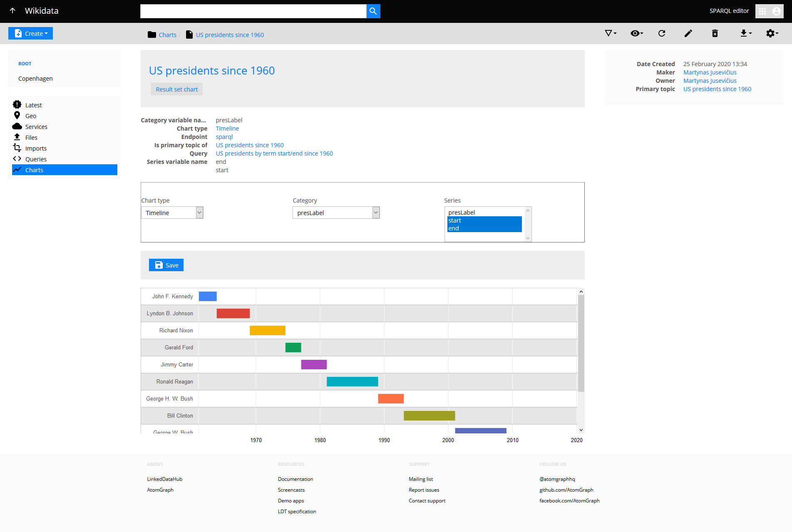Click the Lyndon B. Johnson red timeline bar
The image size is (792, 532).
[x=233, y=313]
